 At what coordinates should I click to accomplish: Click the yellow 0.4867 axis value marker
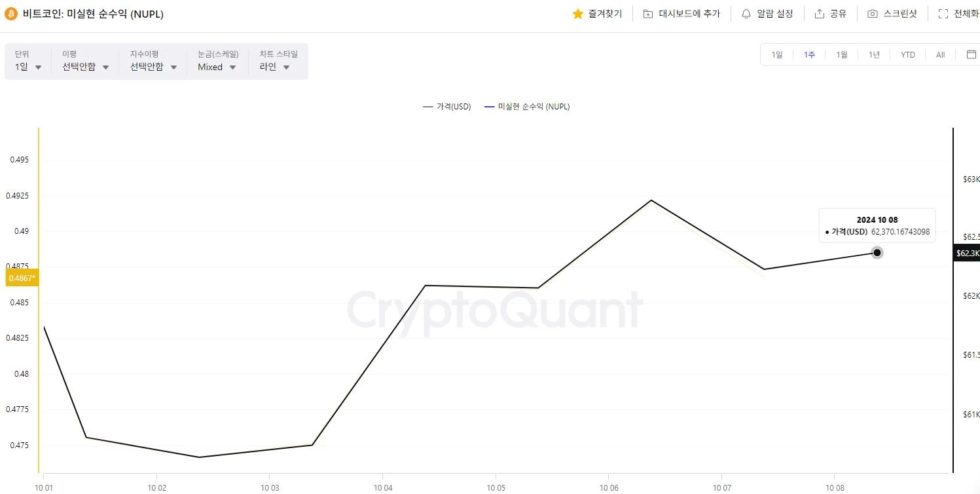click(22, 278)
